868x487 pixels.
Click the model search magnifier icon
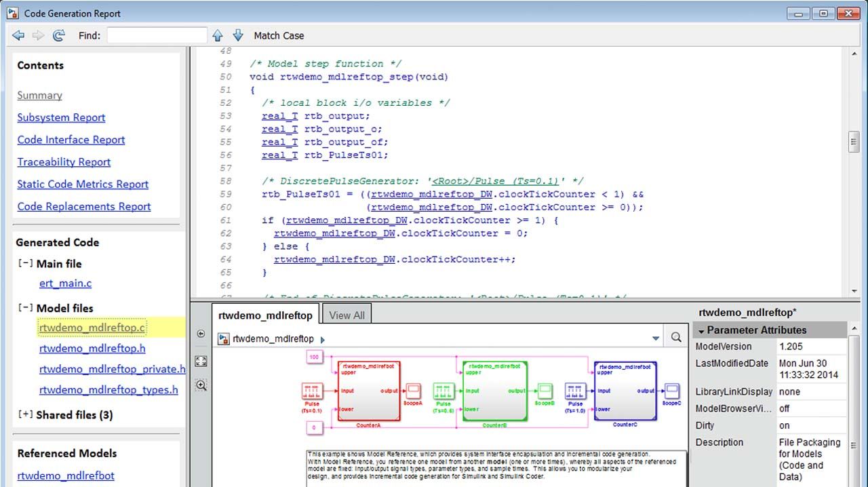point(676,337)
